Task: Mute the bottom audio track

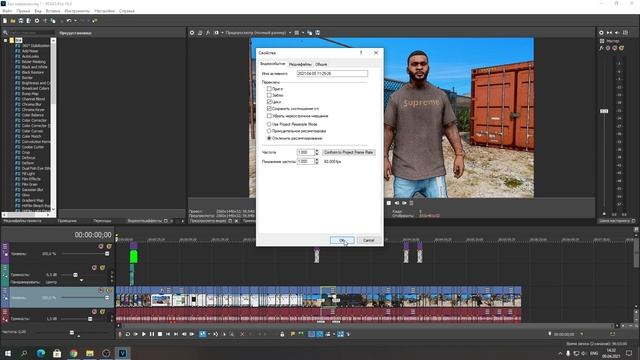Action: tap(94, 311)
